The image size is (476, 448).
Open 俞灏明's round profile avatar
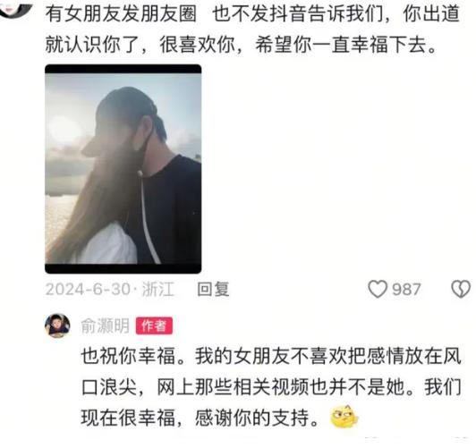click(x=57, y=325)
